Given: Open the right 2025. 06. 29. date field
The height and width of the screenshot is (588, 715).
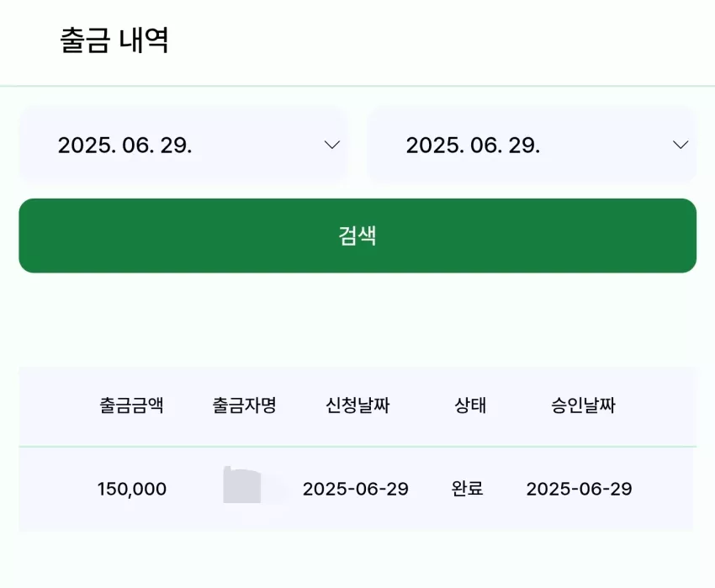Looking at the screenshot, I should click(x=532, y=145).
